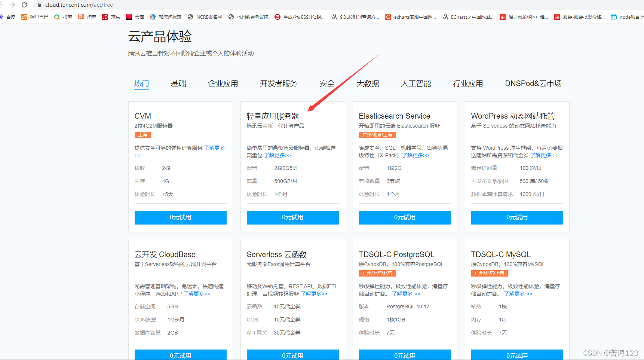Open the 搜索 bookmark
644x360 pixels.
click(x=63, y=17)
